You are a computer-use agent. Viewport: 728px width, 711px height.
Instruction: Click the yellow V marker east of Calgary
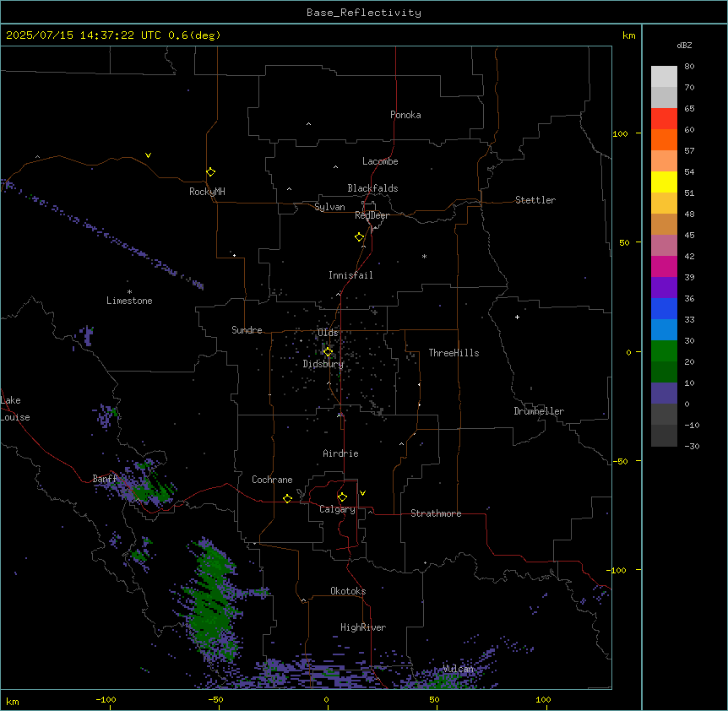362,493
